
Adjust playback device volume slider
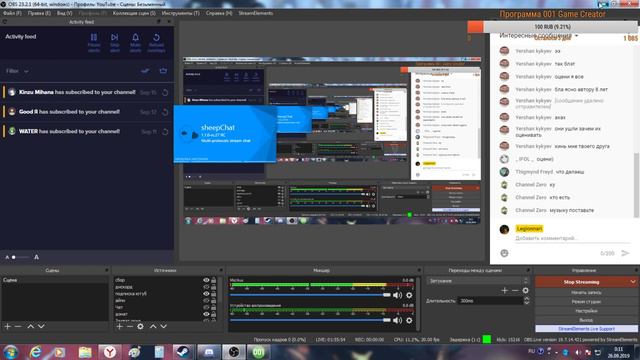coord(310,320)
